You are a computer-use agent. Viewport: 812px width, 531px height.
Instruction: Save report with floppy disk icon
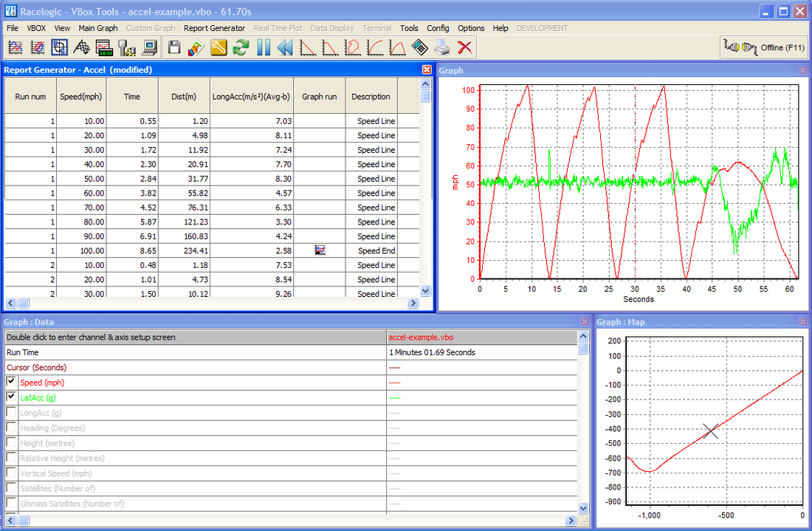[x=174, y=48]
